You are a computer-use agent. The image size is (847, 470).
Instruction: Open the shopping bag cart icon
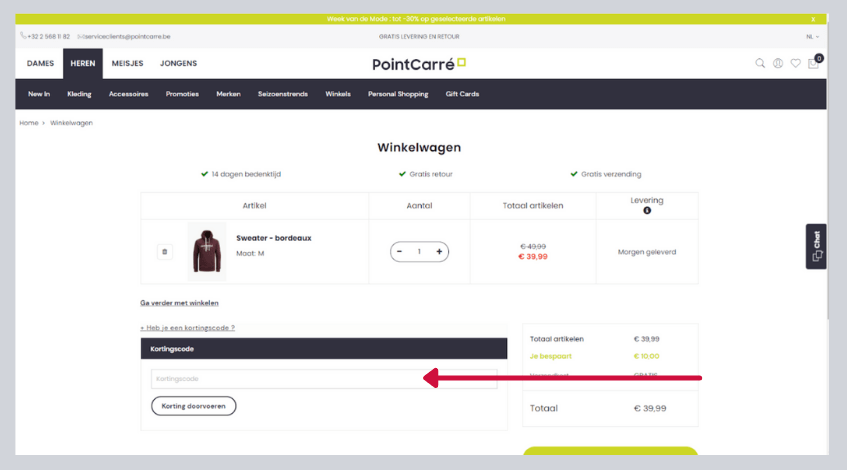coord(814,63)
